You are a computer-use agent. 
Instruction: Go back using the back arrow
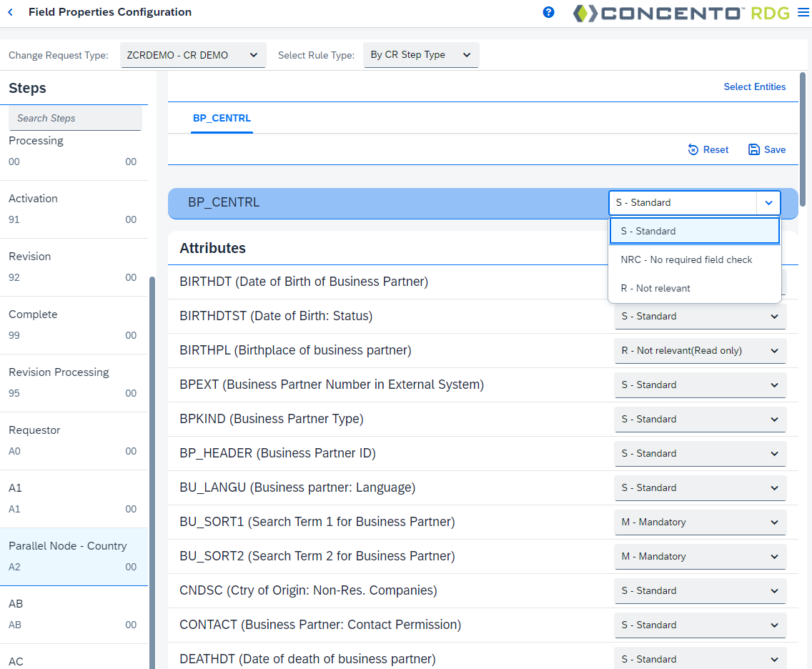10,12
